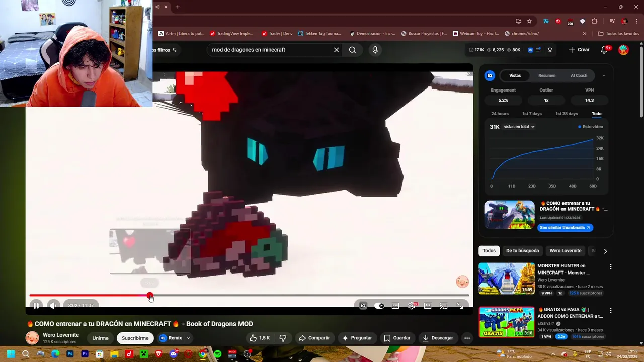Open Chrome extensions puzzle icon
This screenshot has height=362, width=644.
click(594, 21)
